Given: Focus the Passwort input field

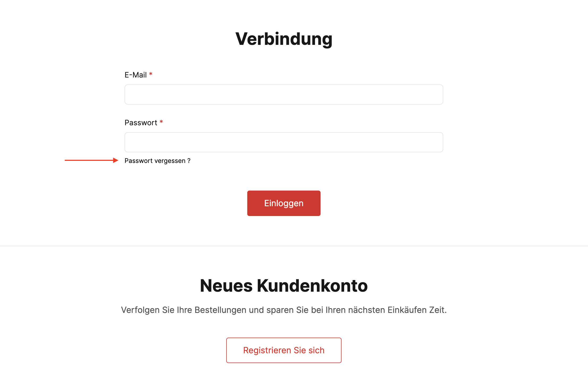Looking at the screenshot, I should tap(284, 142).
